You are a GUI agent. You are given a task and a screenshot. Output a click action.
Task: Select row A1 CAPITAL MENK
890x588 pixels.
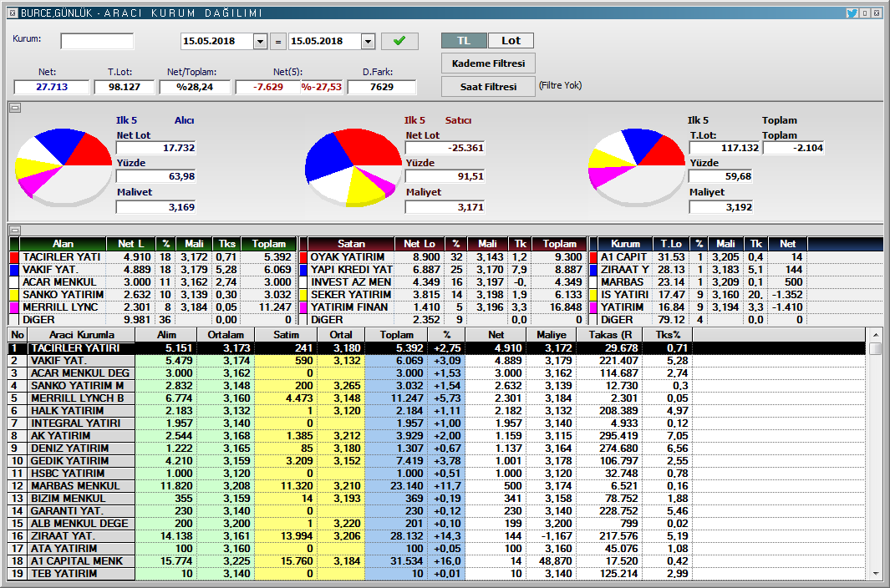pyautogui.click(x=437, y=560)
